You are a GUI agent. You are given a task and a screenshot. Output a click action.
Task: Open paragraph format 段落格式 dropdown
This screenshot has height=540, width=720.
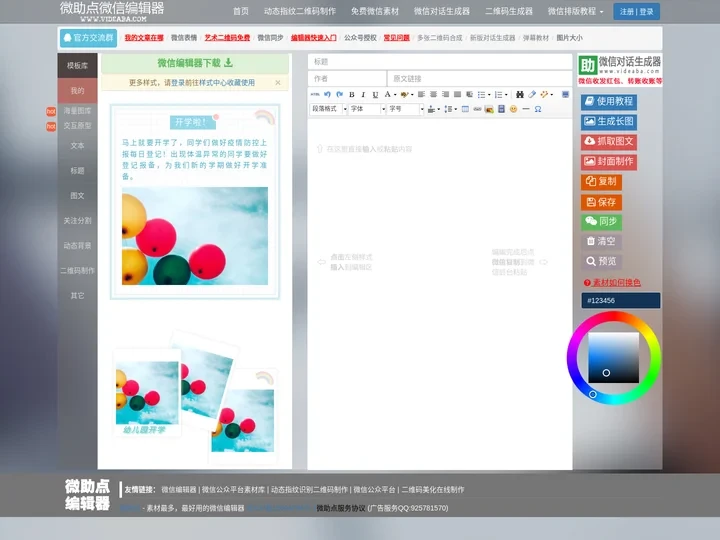click(x=329, y=109)
